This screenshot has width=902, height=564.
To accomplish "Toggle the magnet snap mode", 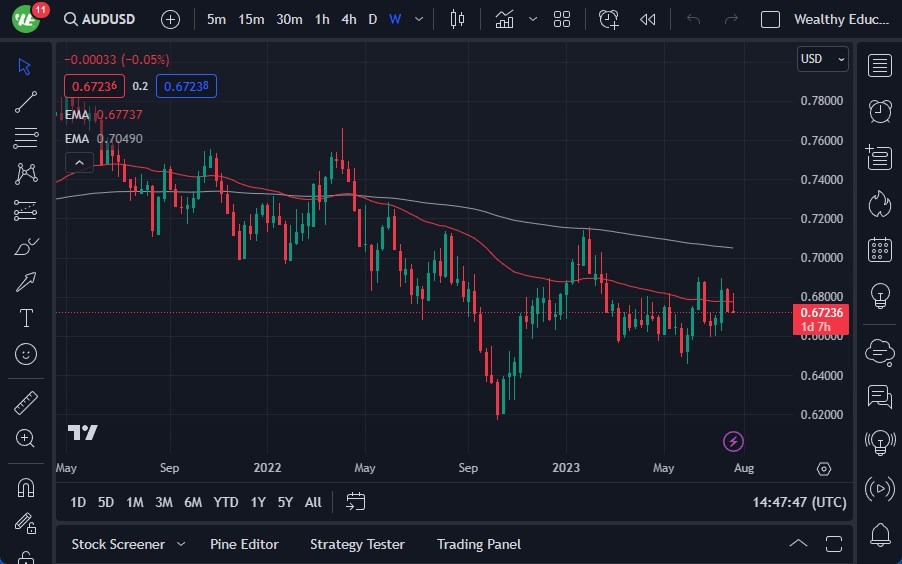I will coord(26,488).
